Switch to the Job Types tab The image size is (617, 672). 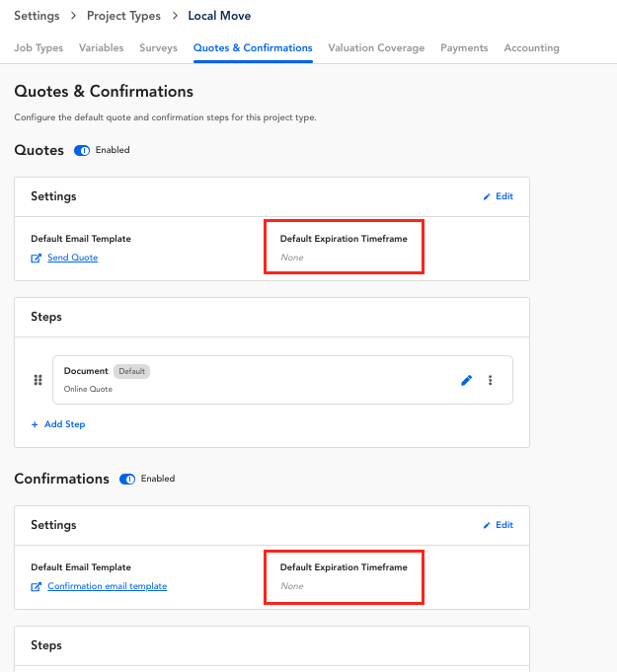click(39, 48)
